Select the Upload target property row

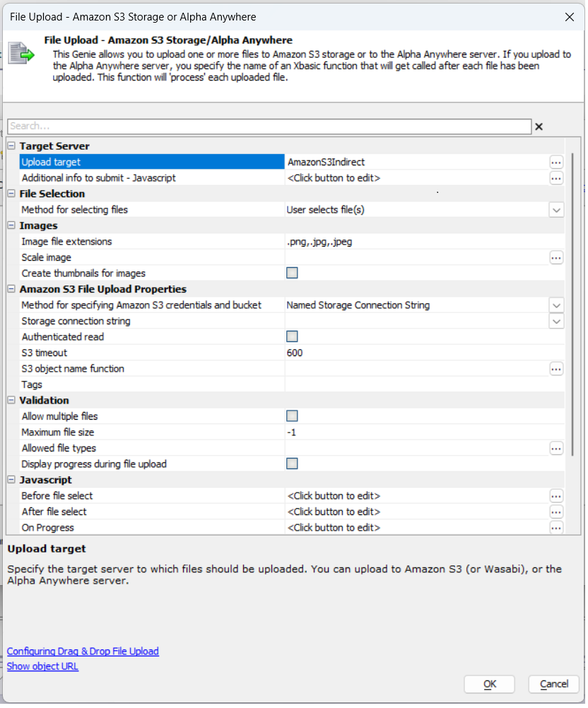click(x=293, y=163)
